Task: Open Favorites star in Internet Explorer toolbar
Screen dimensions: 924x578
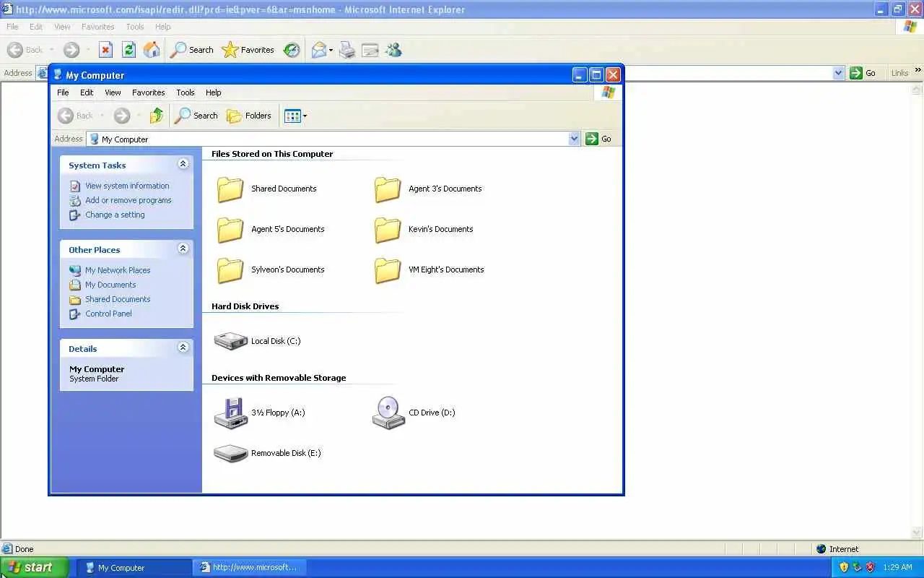Action: coord(248,50)
